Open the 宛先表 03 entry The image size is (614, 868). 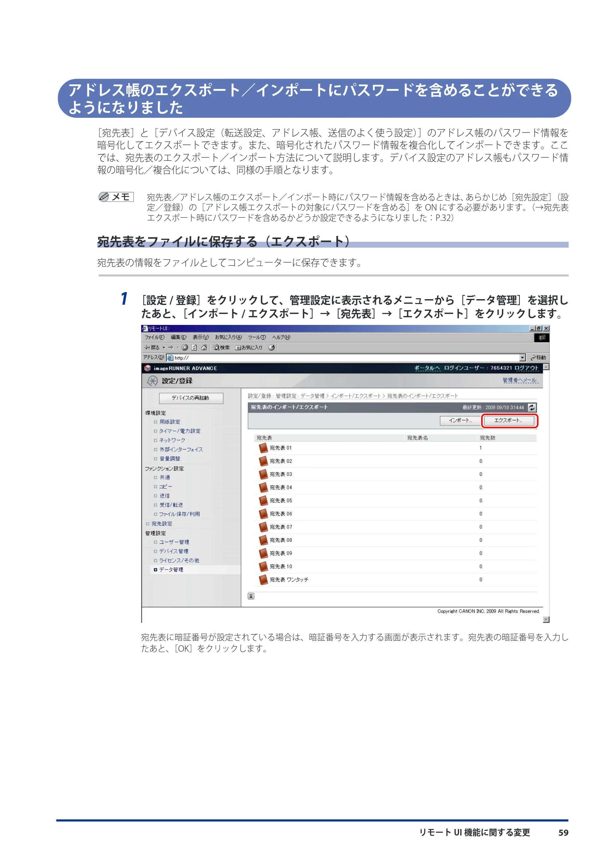[x=281, y=474]
